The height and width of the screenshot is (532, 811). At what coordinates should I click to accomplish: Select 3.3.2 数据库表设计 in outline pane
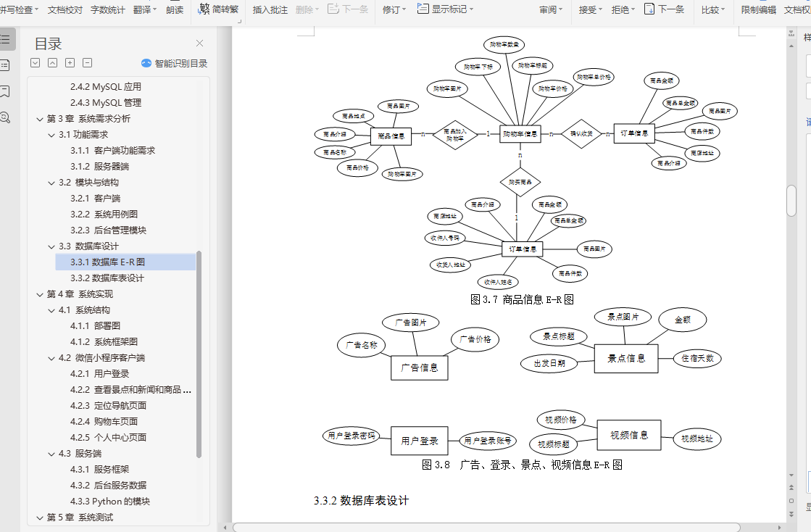coord(107,278)
